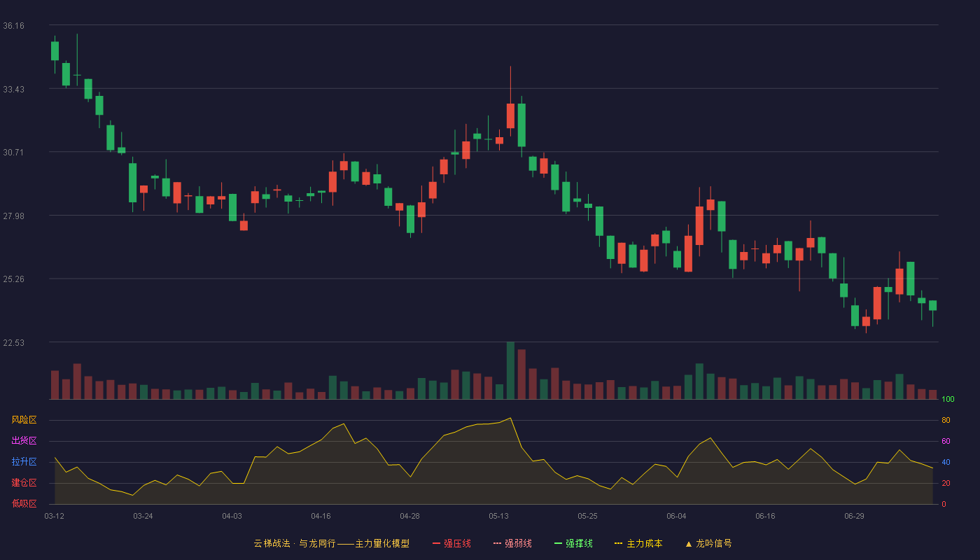Click the magenta 60 indicator axis value

946,441
